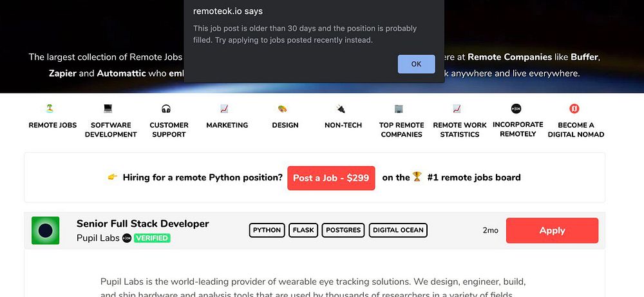Apply to the Senior Full Stack Developer job
Screen dimensions: 644x297
552,231
